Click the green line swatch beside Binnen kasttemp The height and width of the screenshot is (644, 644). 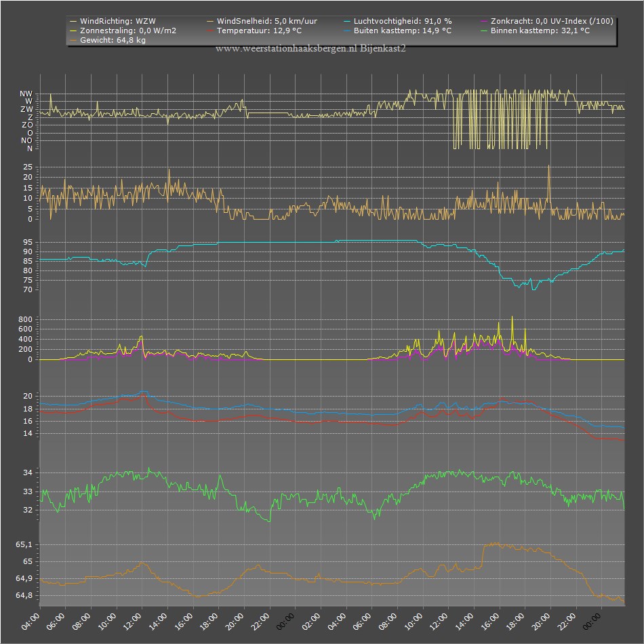[x=483, y=31]
